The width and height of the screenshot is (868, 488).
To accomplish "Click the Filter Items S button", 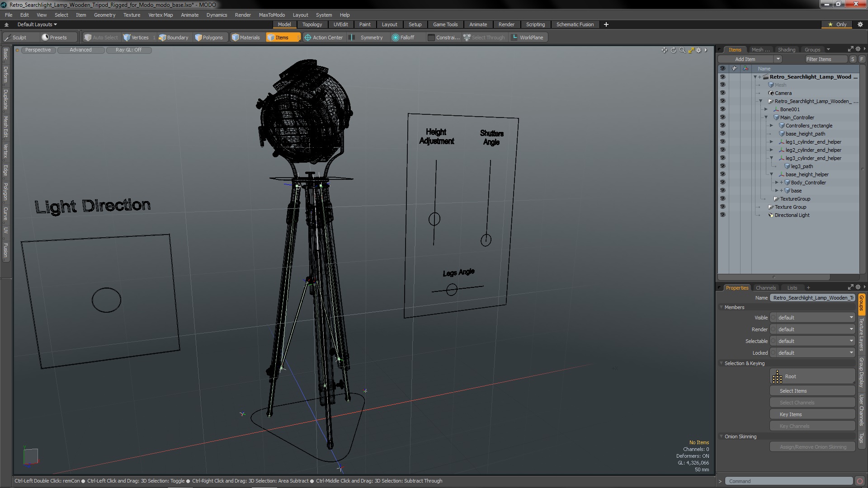I will 853,59.
